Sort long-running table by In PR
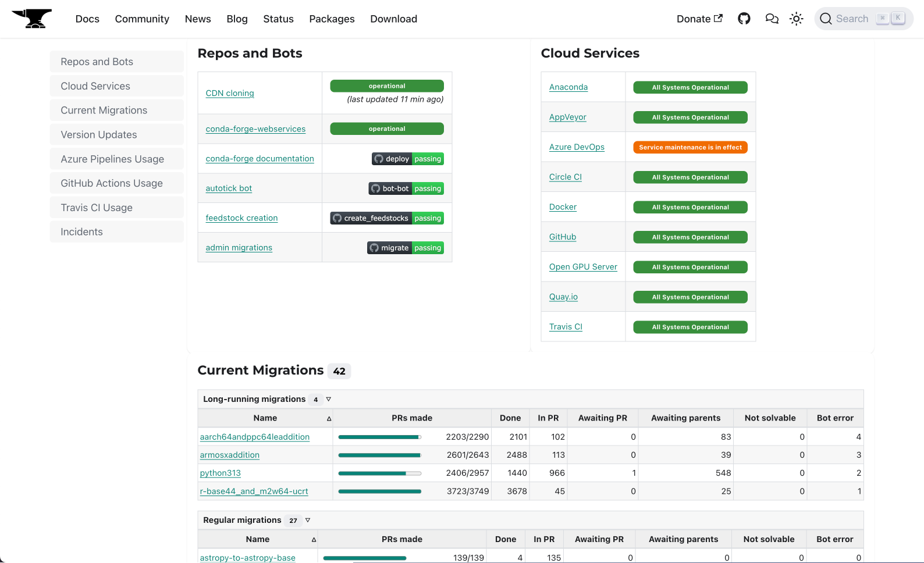This screenshot has width=924, height=563. (x=548, y=418)
